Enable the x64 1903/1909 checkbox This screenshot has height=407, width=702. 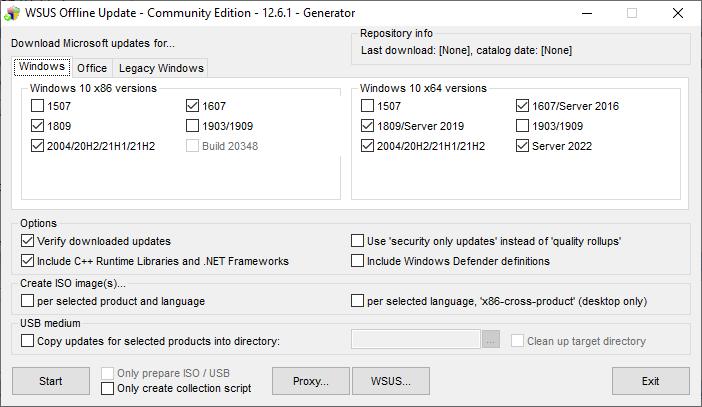pyautogui.click(x=522, y=126)
